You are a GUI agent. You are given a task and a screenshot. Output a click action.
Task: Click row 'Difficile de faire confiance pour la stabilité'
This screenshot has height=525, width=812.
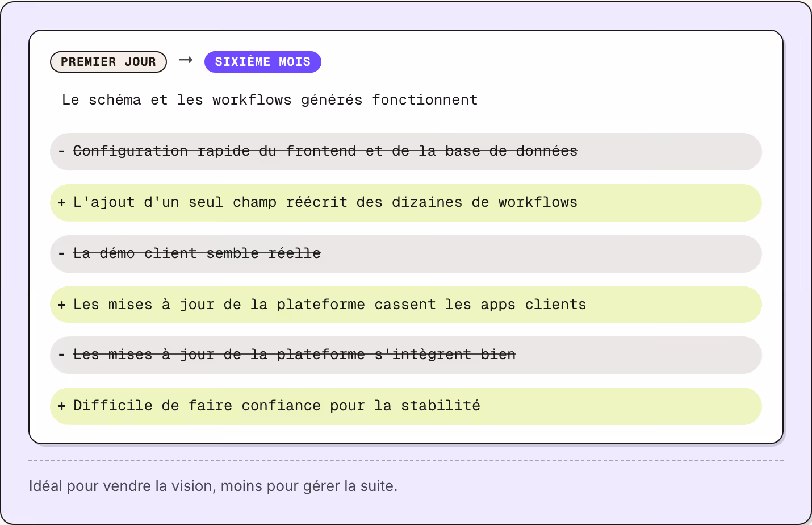406,406
